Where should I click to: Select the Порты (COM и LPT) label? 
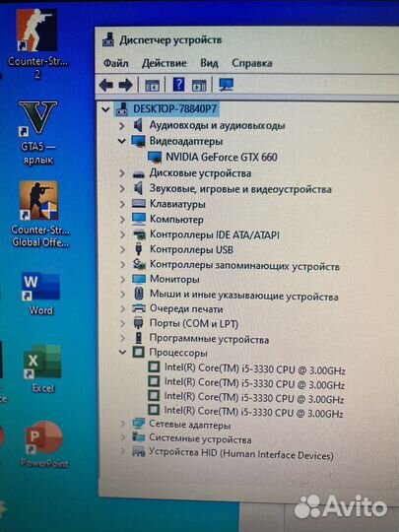coord(194,324)
